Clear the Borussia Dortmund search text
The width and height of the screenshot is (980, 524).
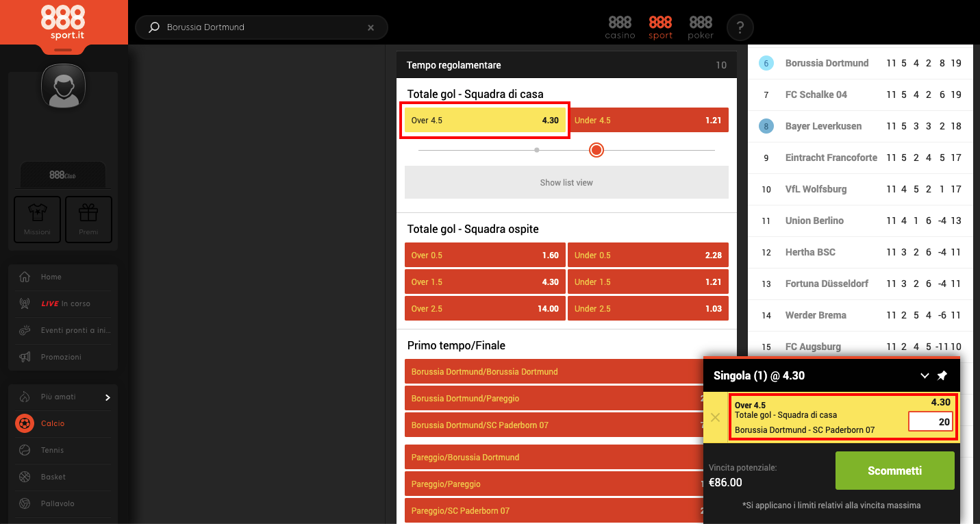370,27
